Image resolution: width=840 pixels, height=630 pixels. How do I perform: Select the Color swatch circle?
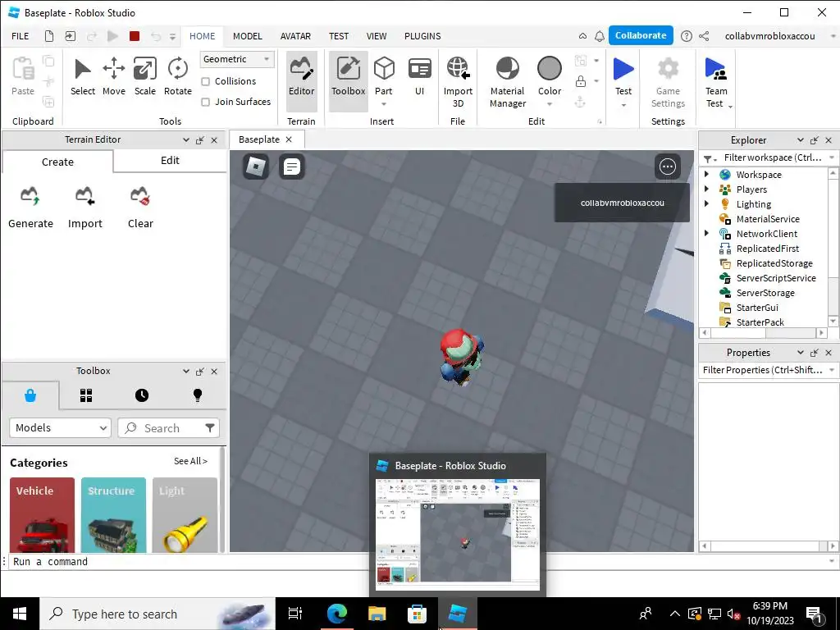tap(550, 69)
